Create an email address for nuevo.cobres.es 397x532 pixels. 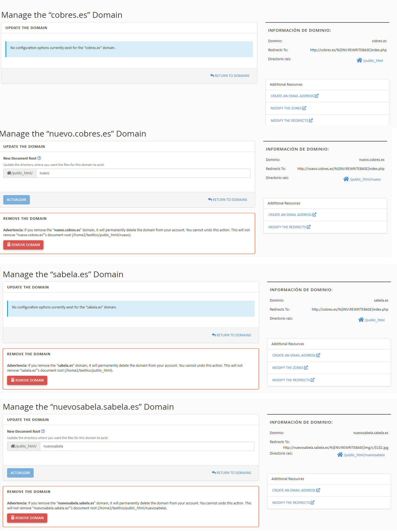point(292,215)
